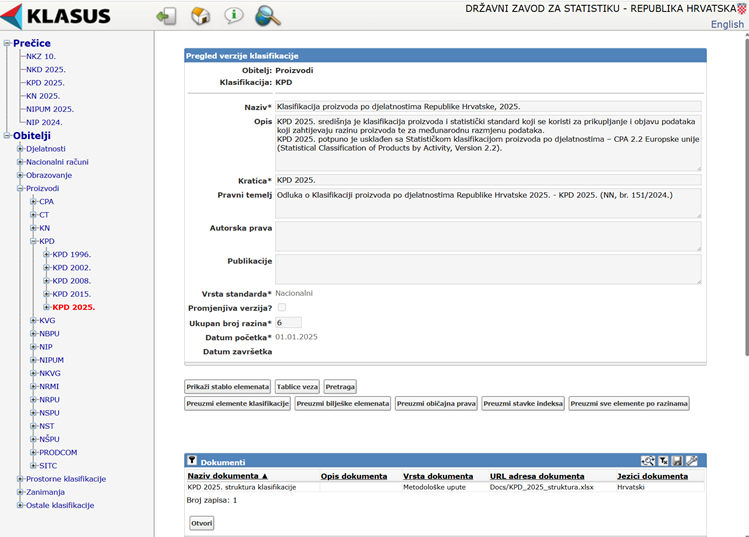
Task: Click the Prikaži stablo elemenata button
Action: click(x=228, y=386)
